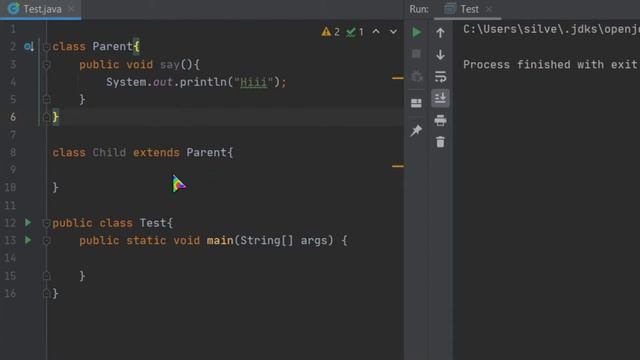Image resolution: width=640 pixels, height=360 pixels.
Task: Click Parent superclass name on line 8
Action: click(x=207, y=153)
